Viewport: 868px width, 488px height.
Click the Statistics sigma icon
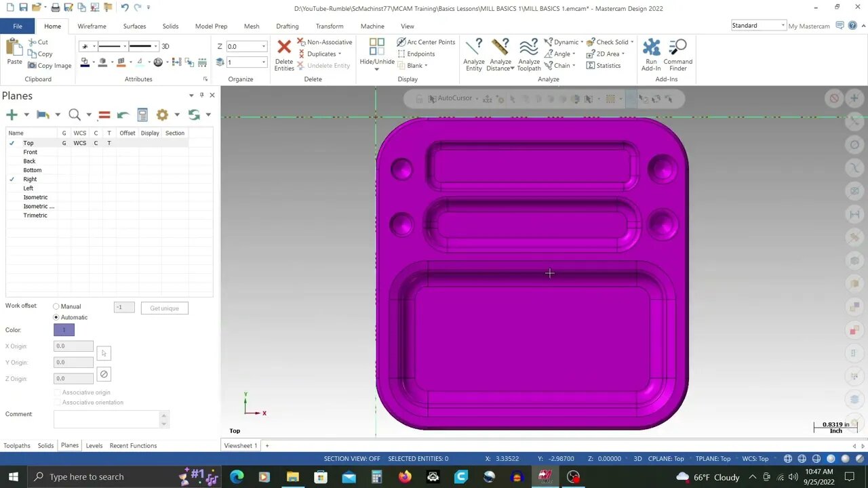click(x=591, y=66)
